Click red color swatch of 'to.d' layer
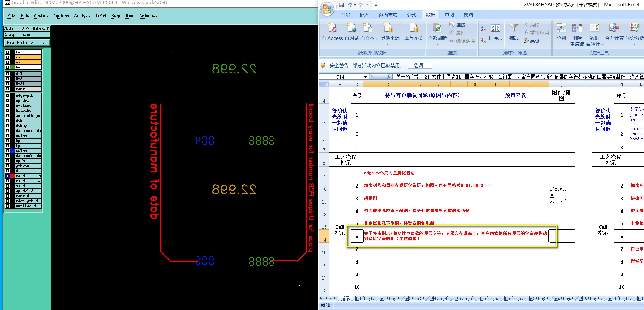The width and height of the screenshot is (644, 310). point(13,176)
